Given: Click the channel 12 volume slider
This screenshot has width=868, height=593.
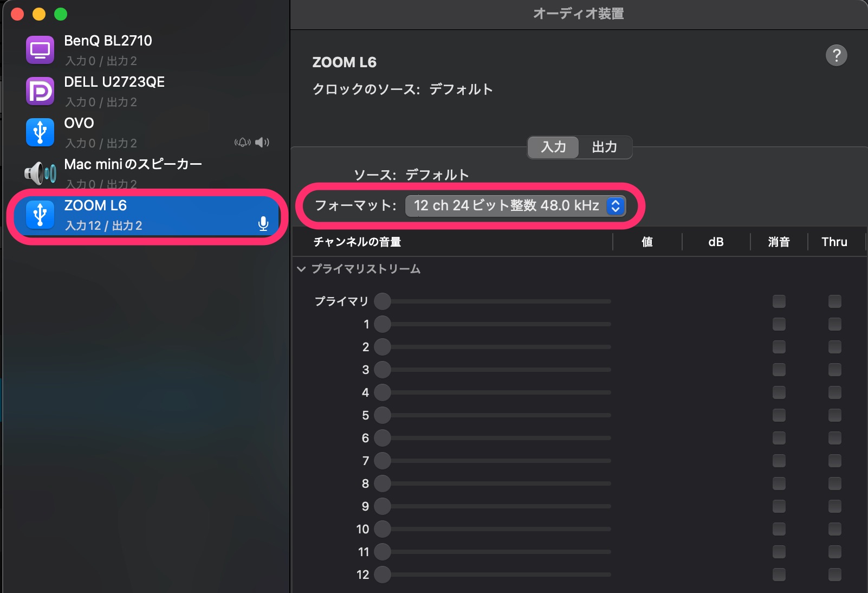Looking at the screenshot, I should pos(493,575).
